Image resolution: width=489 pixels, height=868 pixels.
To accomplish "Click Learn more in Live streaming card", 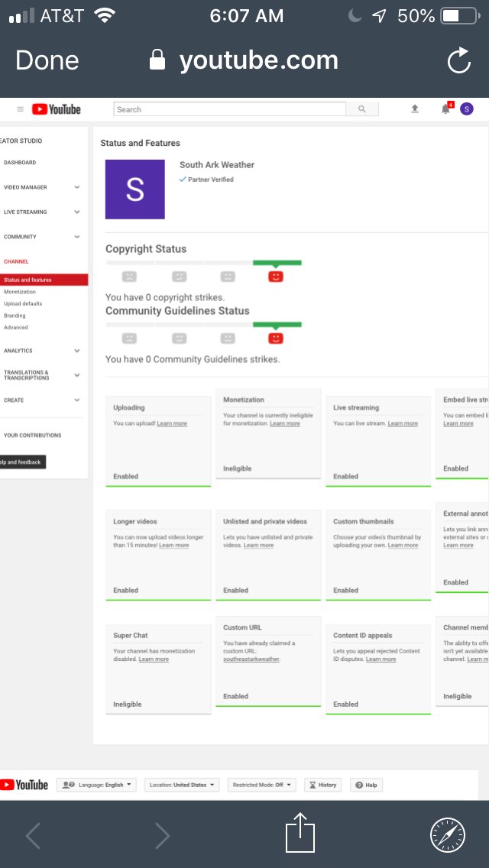I will 403,423.
